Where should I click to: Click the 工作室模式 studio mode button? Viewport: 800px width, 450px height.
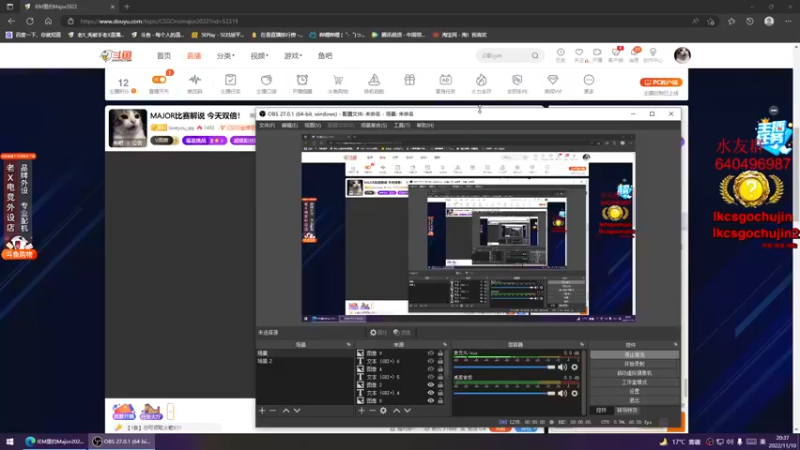[634, 382]
